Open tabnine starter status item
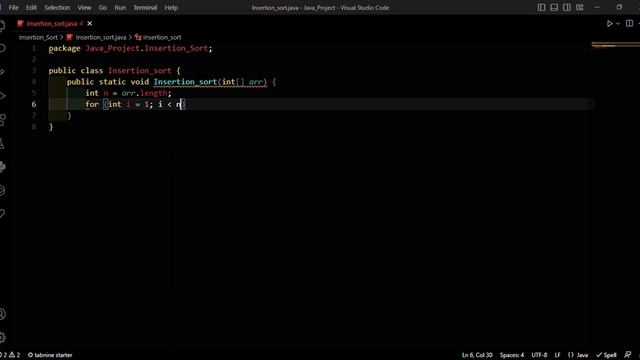Screen dimensions: 640x360 tap(50, 355)
